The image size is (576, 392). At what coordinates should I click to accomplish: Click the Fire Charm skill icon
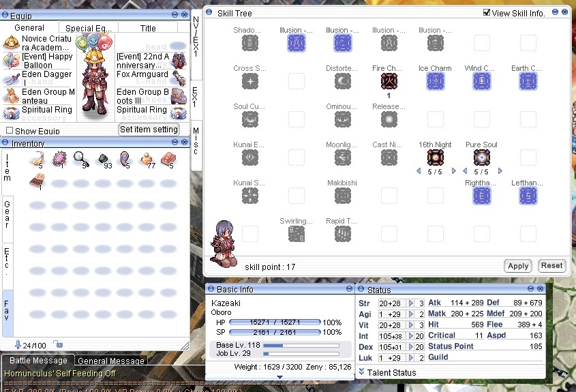tap(389, 81)
